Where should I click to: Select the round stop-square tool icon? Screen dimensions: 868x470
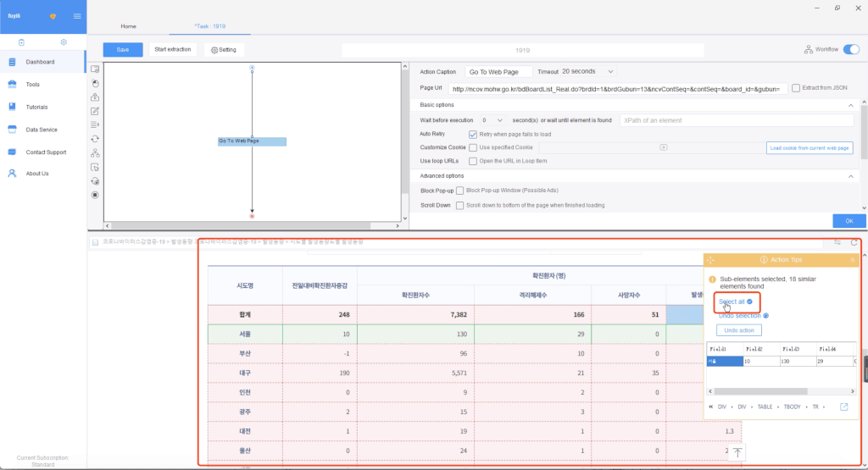click(95, 195)
